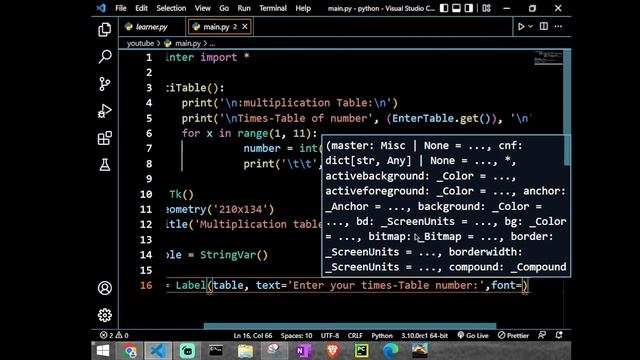Viewport: 640px width, 360px height.
Task: Select interpreter 3.10.0rc1 64-bit
Action: click(424, 335)
